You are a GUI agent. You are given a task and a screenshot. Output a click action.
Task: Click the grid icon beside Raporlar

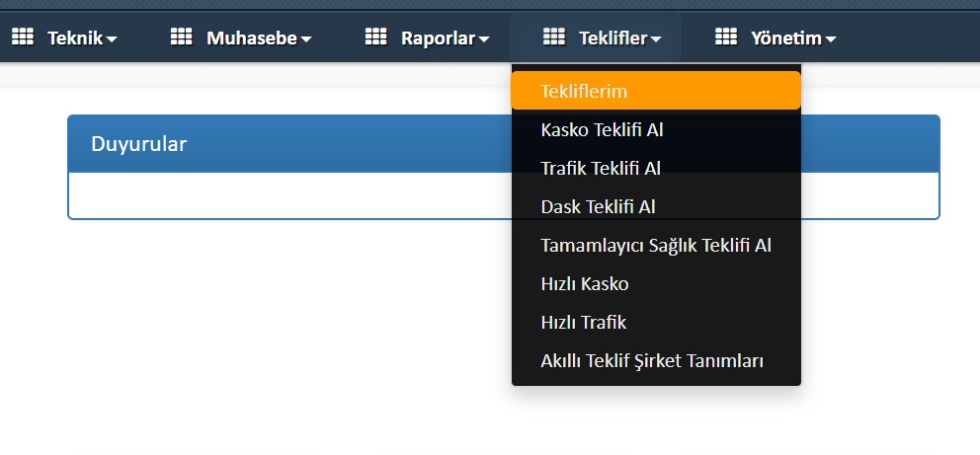(x=375, y=38)
